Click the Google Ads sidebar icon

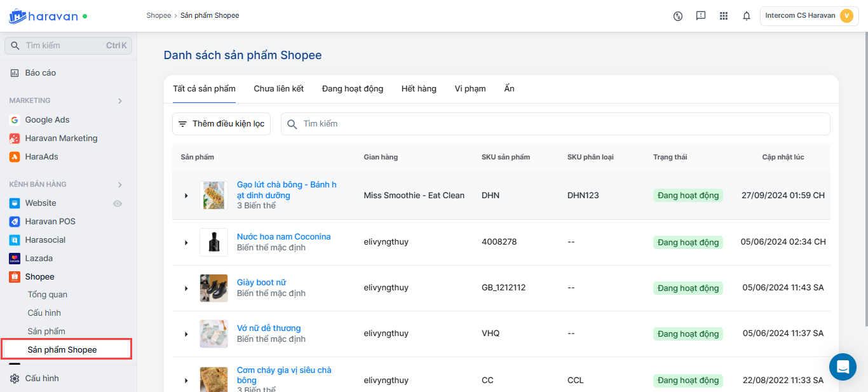(15, 120)
